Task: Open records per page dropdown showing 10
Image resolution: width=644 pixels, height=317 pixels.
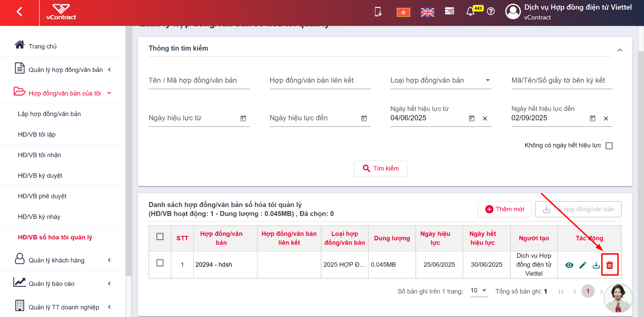Action: (479, 291)
